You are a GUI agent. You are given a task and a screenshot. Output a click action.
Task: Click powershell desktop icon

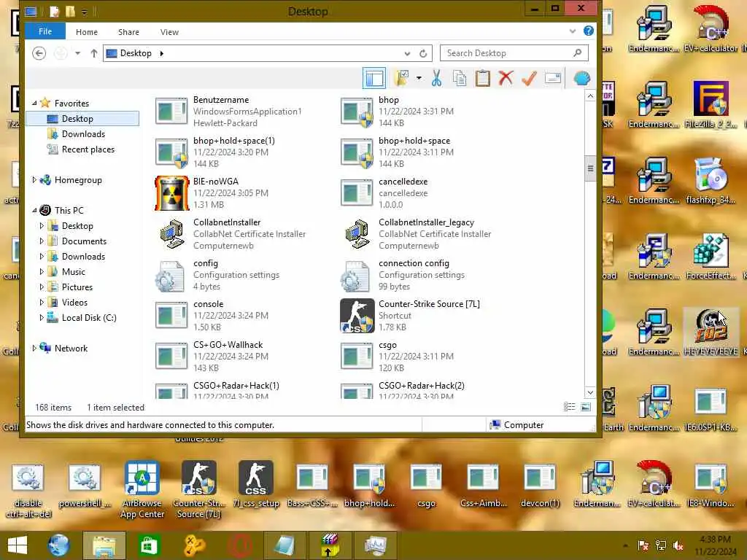tap(85, 485)
